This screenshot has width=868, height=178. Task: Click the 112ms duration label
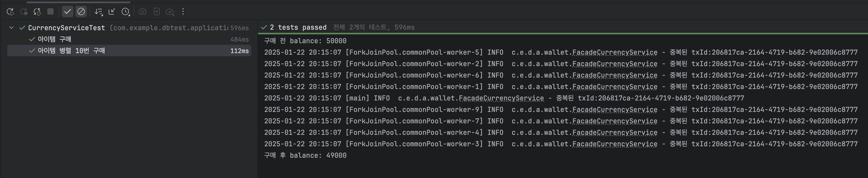[x=239, y=50]
